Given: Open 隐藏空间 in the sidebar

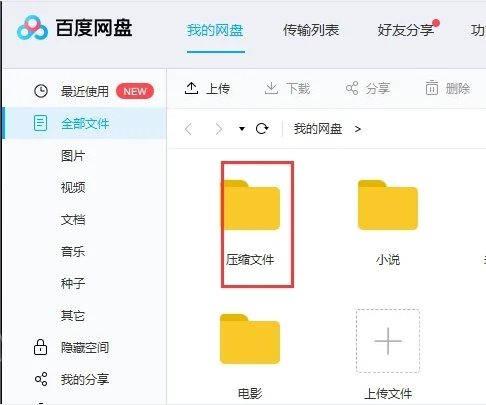Looking at the screenshot, I should click(85, 347).
